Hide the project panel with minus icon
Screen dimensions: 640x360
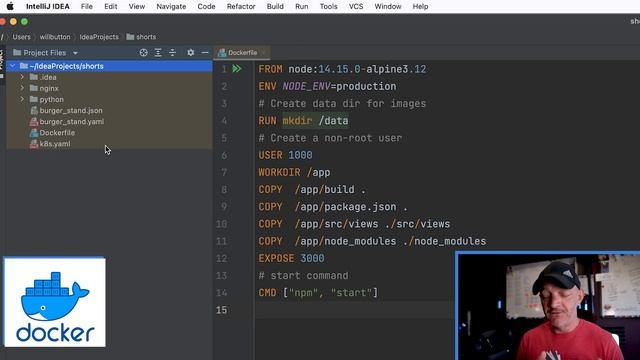pyautogui.click(x=205, y=53)
